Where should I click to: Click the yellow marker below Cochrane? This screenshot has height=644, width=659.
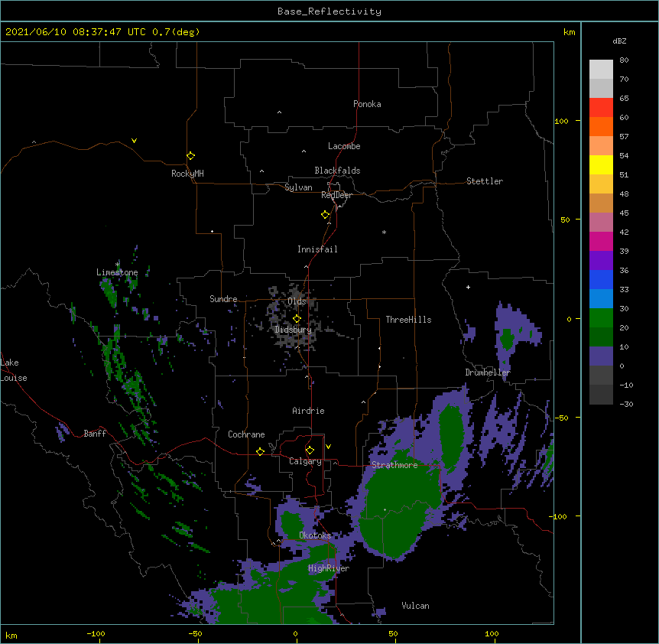(260, 451)
